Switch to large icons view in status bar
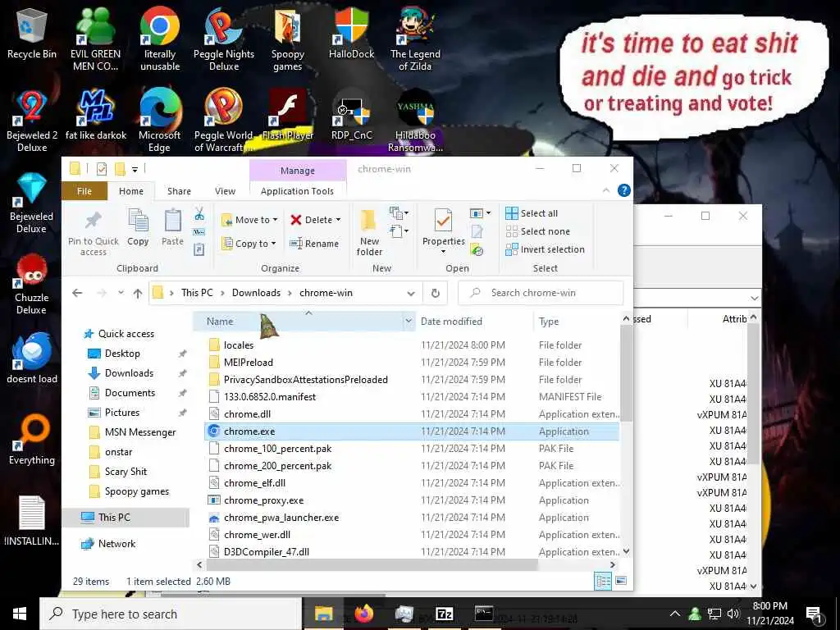This screenshot has height=630, width=840. (x=622, y=582)
